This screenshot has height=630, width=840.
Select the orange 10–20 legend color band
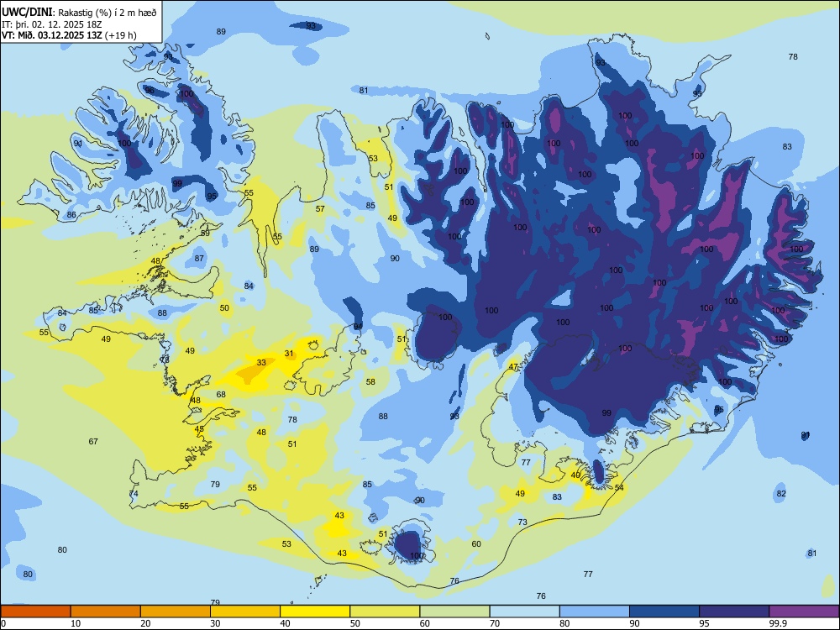click(x=106, y=612)
